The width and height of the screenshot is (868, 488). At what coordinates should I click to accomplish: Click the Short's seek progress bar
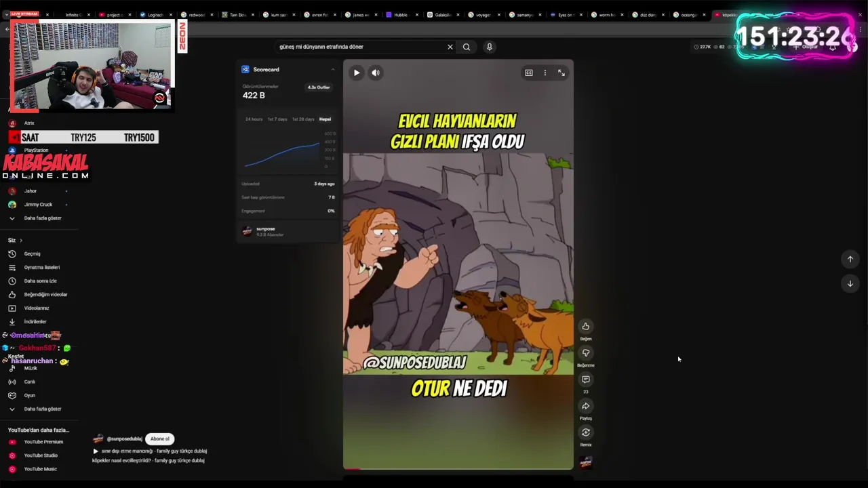458,468
